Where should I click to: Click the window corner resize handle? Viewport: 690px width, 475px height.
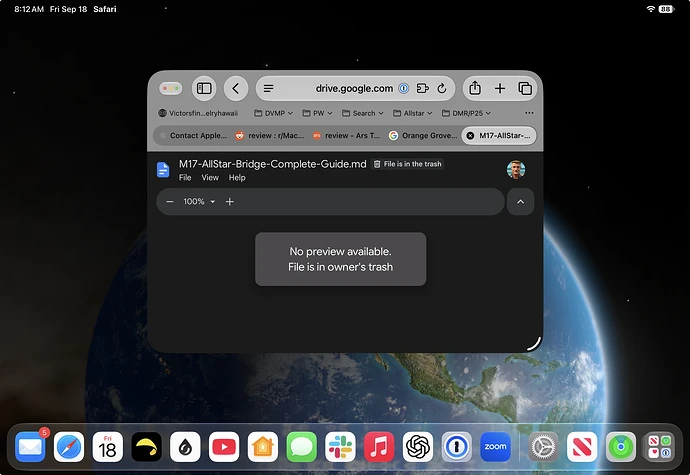tap(534, 344)
